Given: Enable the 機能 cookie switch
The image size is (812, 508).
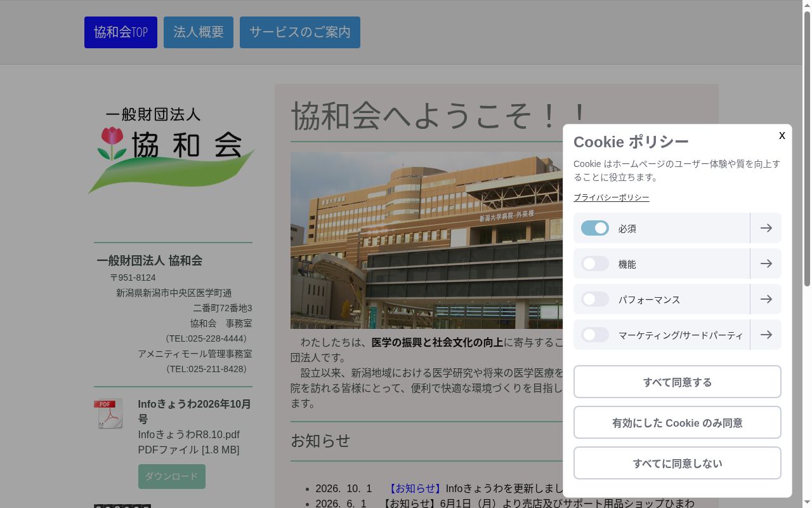Looking at the screenshot, I should (595, 264).
